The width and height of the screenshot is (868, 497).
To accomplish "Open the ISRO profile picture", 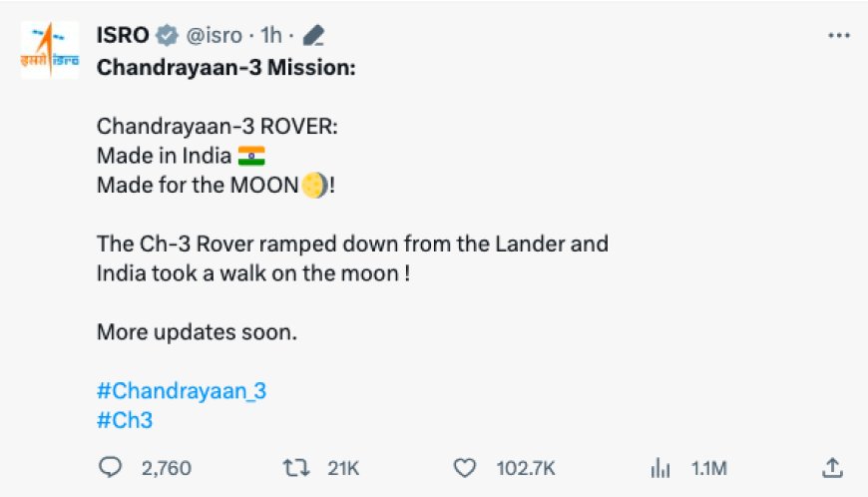I will [50, 49].
